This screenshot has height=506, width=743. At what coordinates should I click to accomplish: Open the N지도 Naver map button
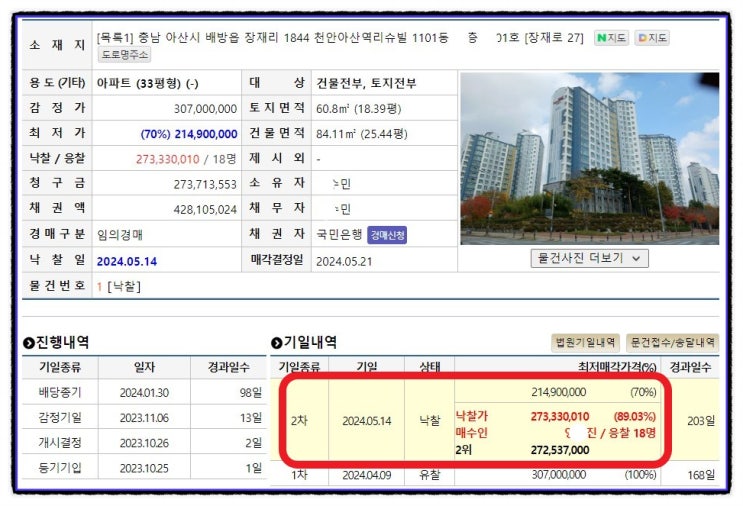(x=611, y=38)
